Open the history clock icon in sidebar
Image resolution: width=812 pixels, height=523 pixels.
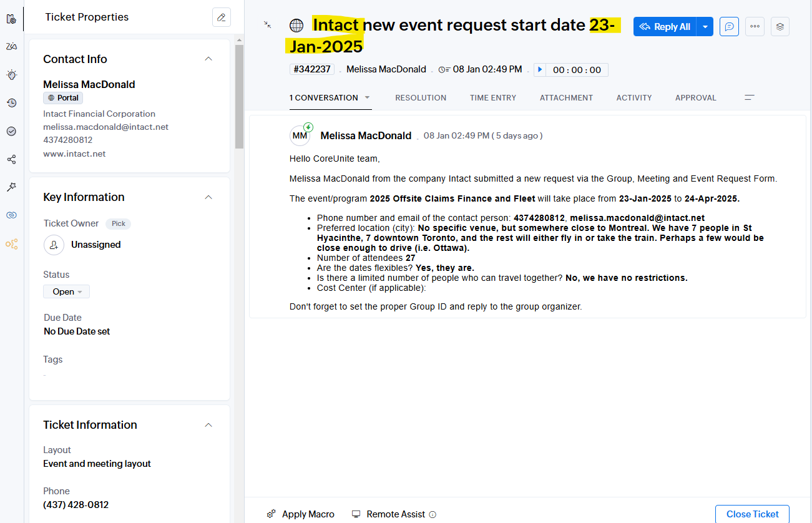click(11, 103)
